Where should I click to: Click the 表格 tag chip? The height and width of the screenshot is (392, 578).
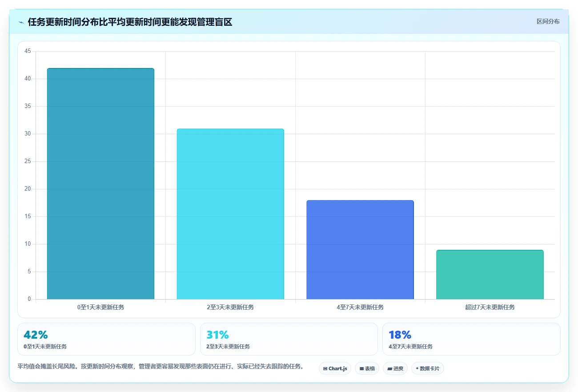[x=367, y=368]
